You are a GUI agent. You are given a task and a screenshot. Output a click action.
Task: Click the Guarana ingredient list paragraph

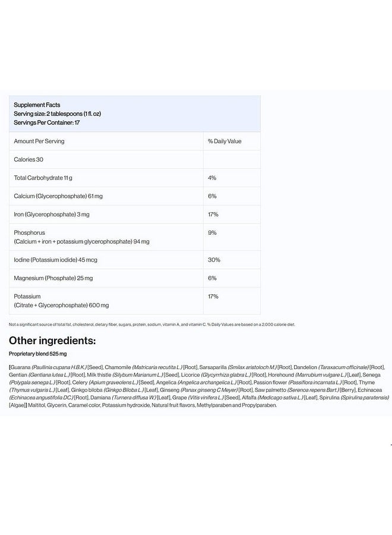point(199,386)
